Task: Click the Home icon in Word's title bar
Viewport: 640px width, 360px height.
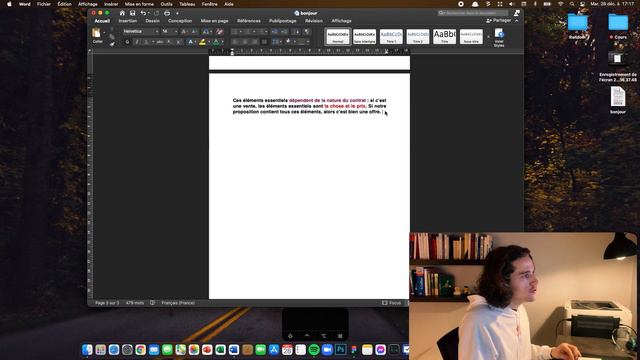Action: click(122, 13)
